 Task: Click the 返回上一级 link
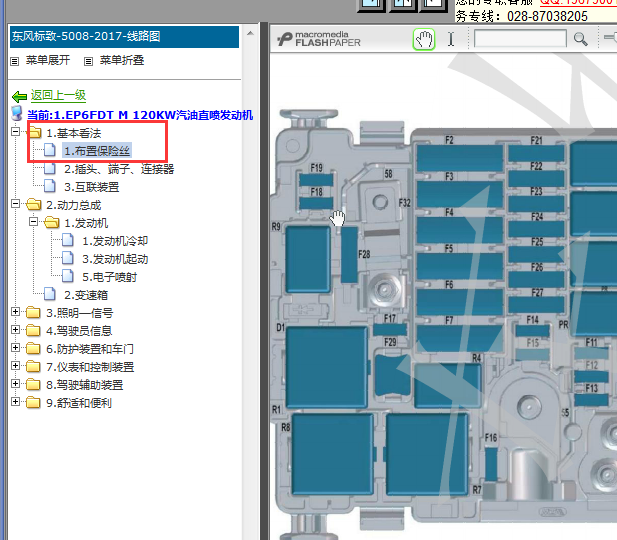pyautogui.click(x=58, y=95)
